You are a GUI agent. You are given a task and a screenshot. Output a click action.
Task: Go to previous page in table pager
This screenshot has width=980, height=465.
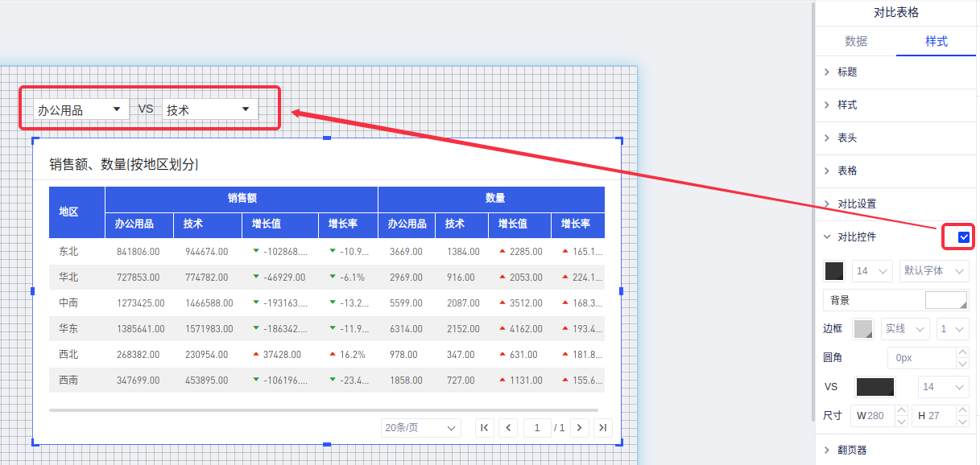[508, 428]
